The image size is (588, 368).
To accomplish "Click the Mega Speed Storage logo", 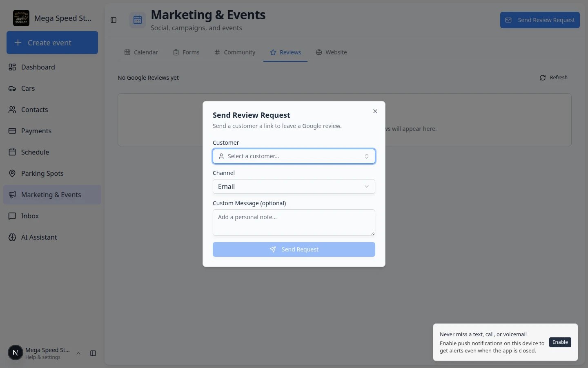I will (21, 18).
